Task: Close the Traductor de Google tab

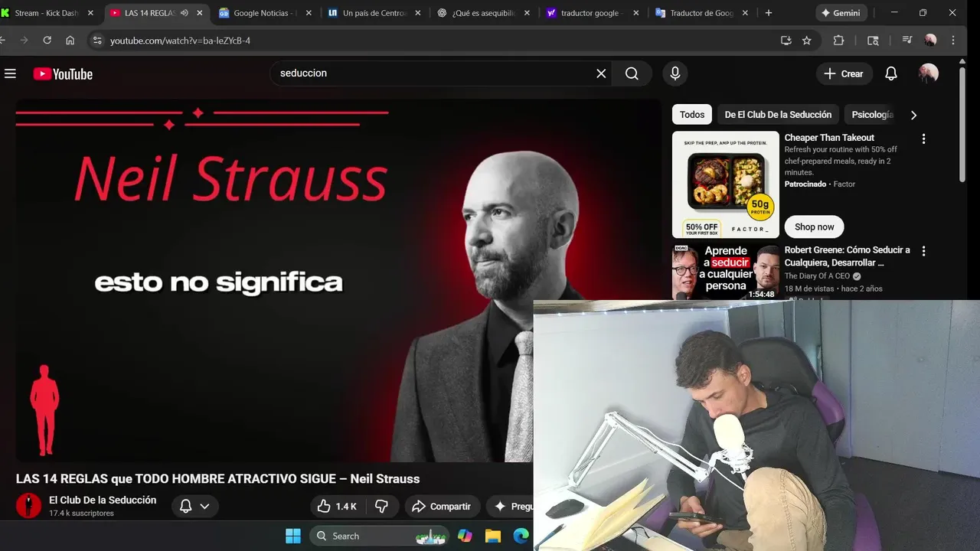Action: [x=746, y=13]
